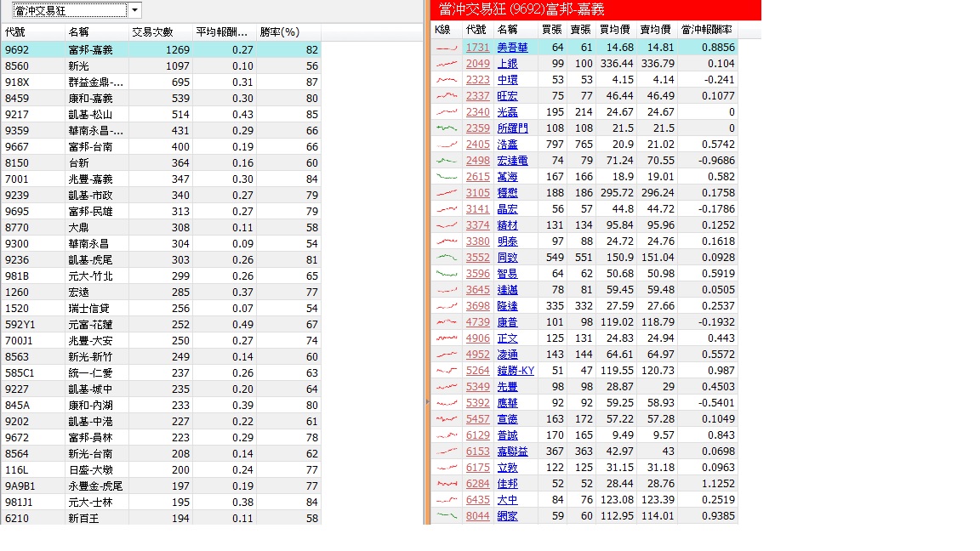Open stock code link 2049
980x551 pixels.
477,64
